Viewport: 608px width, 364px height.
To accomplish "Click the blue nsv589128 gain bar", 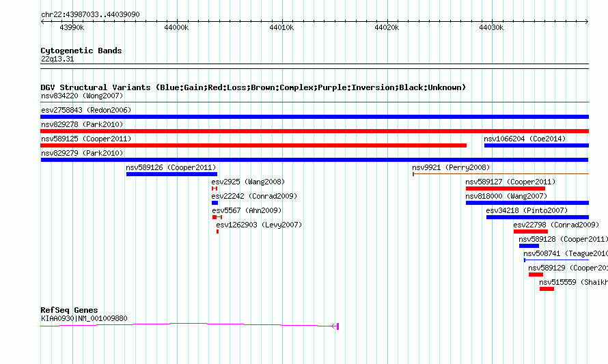I will tap(529, 246).
